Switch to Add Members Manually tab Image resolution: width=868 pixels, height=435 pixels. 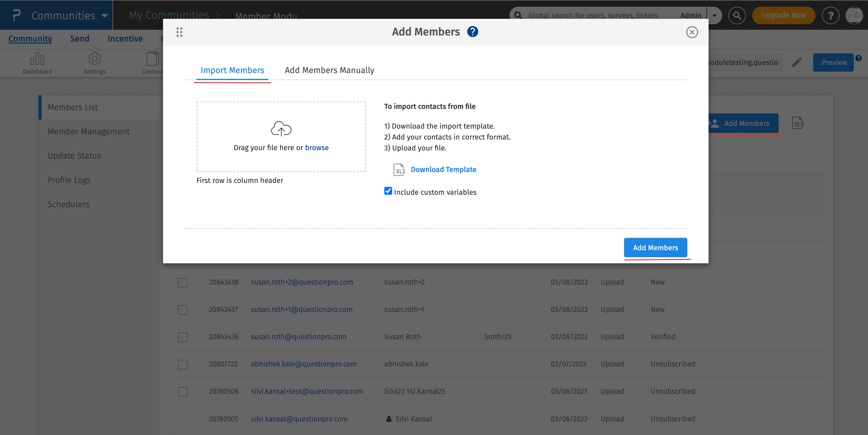pos(329,70)
